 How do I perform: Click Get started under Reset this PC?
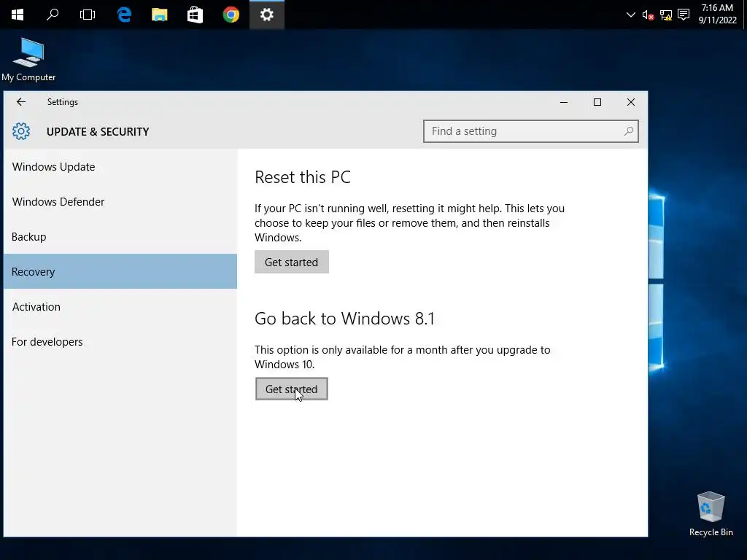pyautogui.click(x=292, y=262)
